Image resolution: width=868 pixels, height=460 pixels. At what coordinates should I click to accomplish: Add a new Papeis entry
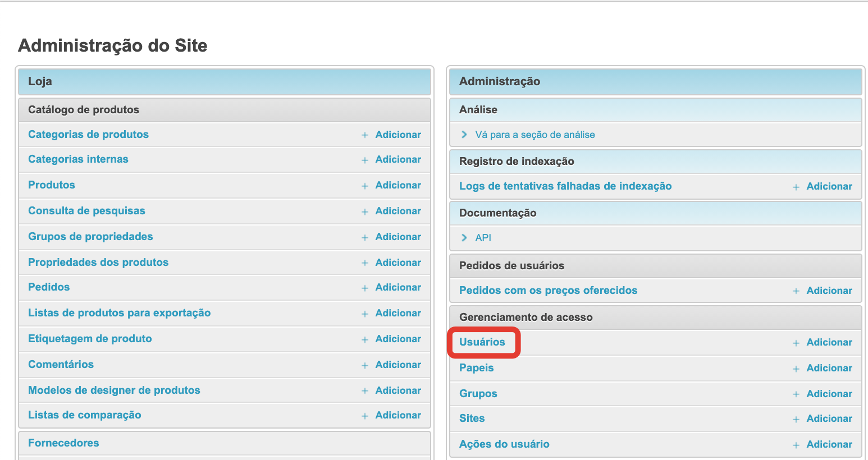pyautogui.click(x=829, y=368)
